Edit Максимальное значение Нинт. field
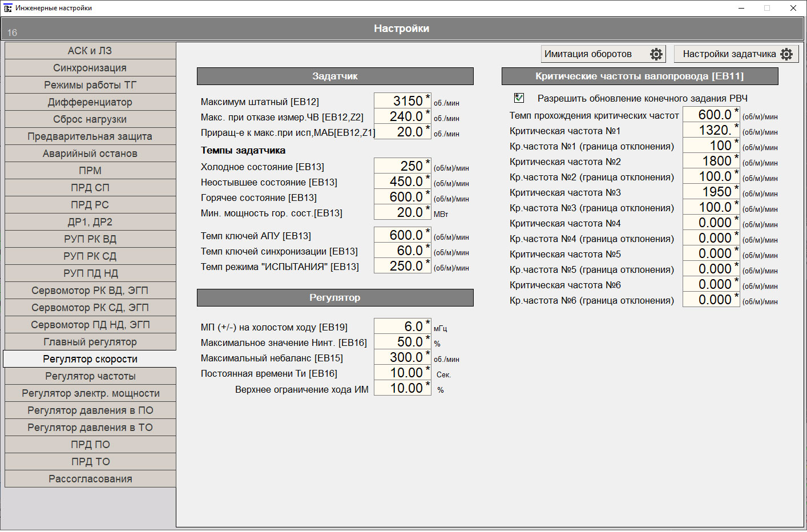807x532 pixels. 402,342
